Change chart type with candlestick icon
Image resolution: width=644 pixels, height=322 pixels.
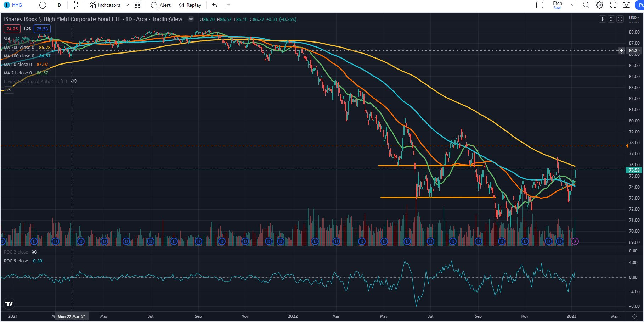(x=76, y=5)
